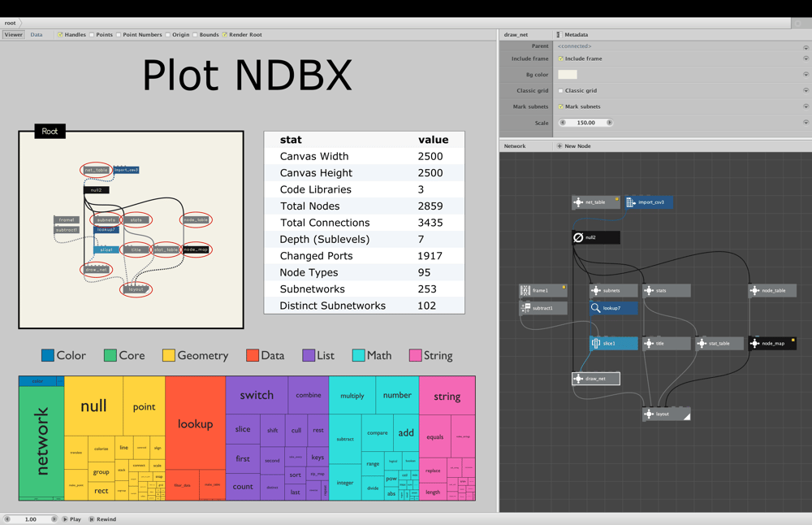Increase Scale value with right arrow
This screenshot has width=812, height=525.
click(x=609, y=123)
